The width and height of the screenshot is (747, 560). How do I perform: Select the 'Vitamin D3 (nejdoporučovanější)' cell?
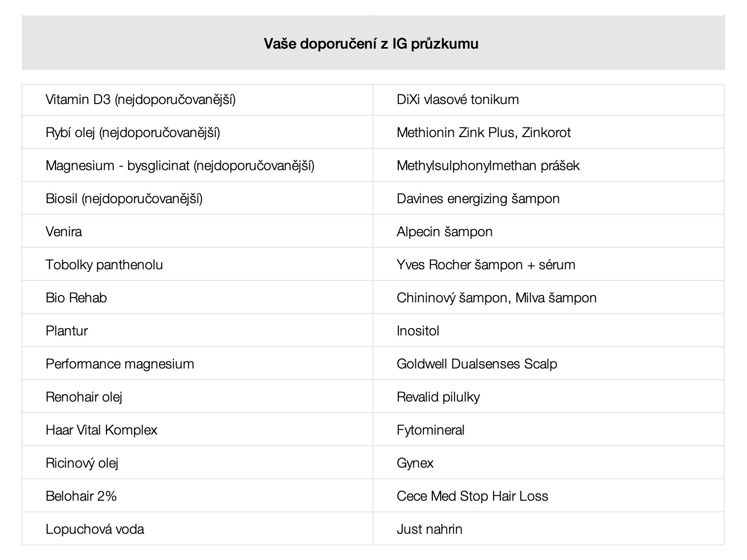tap(141, 100)
